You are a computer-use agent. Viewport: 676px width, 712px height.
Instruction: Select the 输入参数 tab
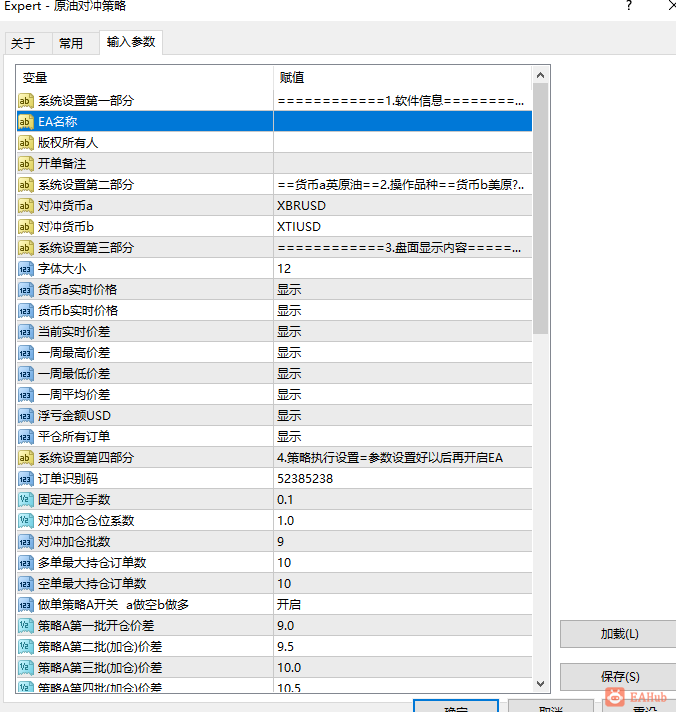coord(131,42)
